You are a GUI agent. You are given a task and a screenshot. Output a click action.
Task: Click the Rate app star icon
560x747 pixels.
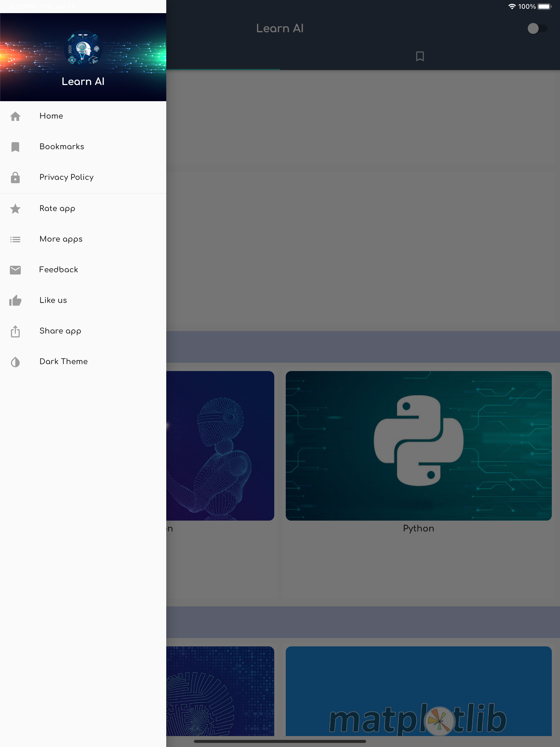(x=15, y=209)
